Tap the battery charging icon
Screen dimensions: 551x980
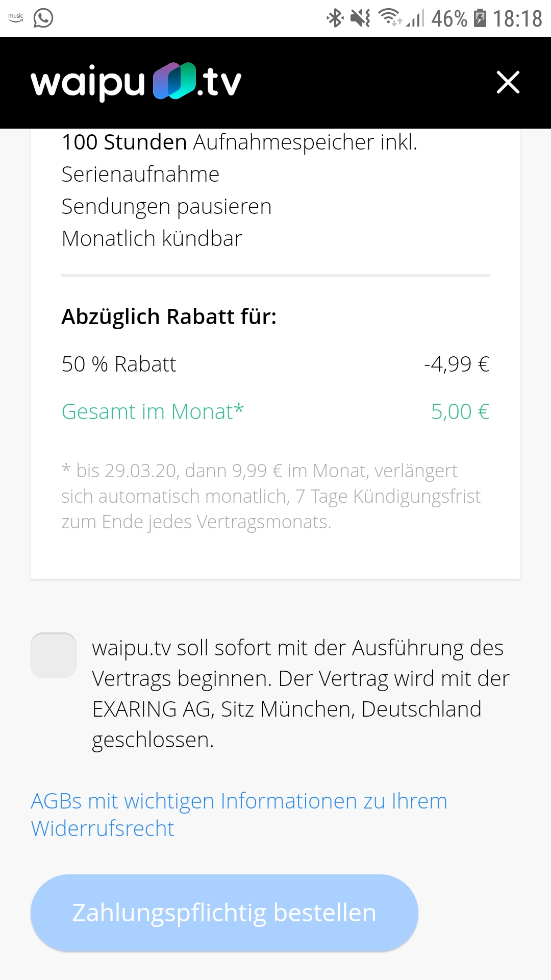[480, 18]
